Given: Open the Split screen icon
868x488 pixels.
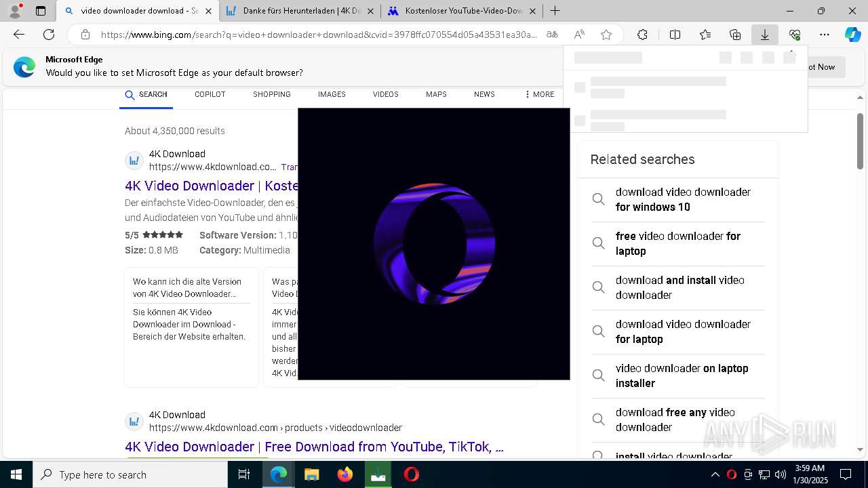Looking at the screenshot, I should pyautogui.click(x=675, y=35).
